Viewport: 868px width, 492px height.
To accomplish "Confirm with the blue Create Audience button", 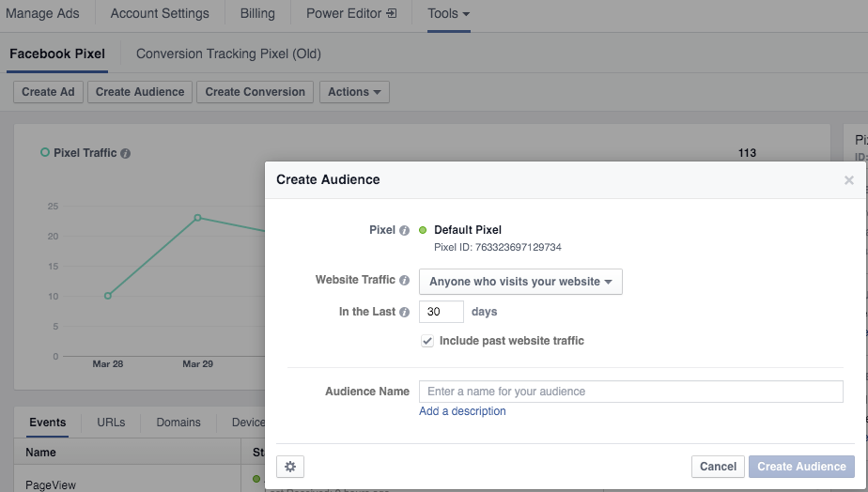I will tap(801, 467).
